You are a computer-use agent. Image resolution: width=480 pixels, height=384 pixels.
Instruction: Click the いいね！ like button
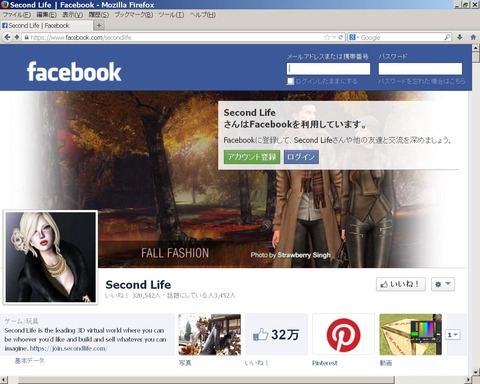pyautogui.click(x=401, y=284)
